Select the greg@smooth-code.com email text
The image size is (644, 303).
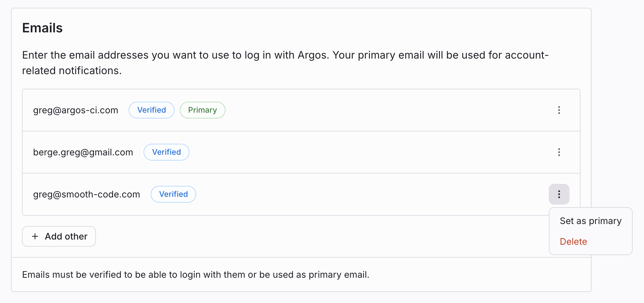(86, 195)
